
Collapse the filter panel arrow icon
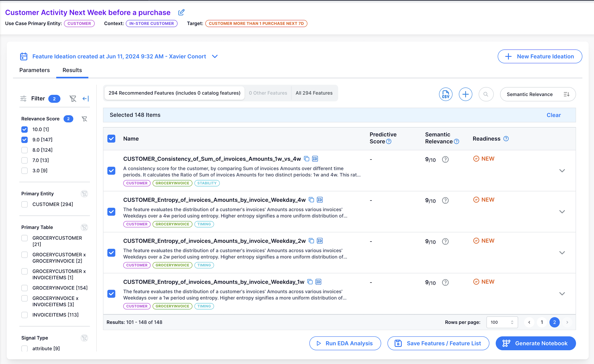[86, 98]
